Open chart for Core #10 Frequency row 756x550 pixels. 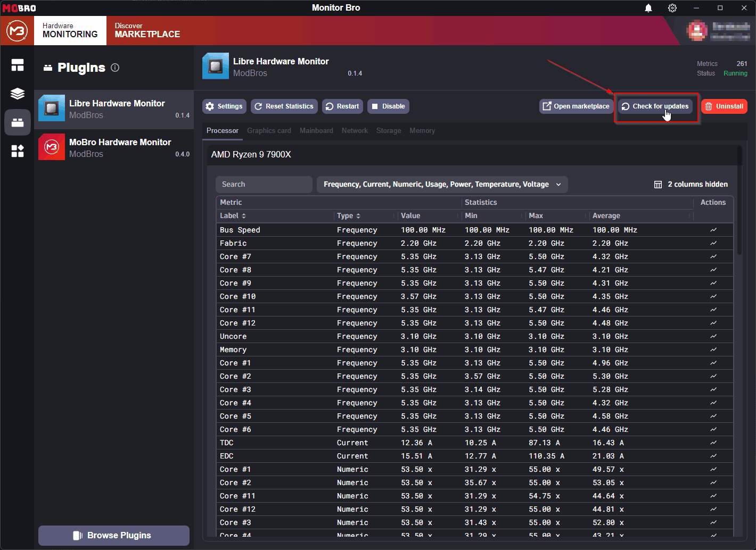[713, 296]
